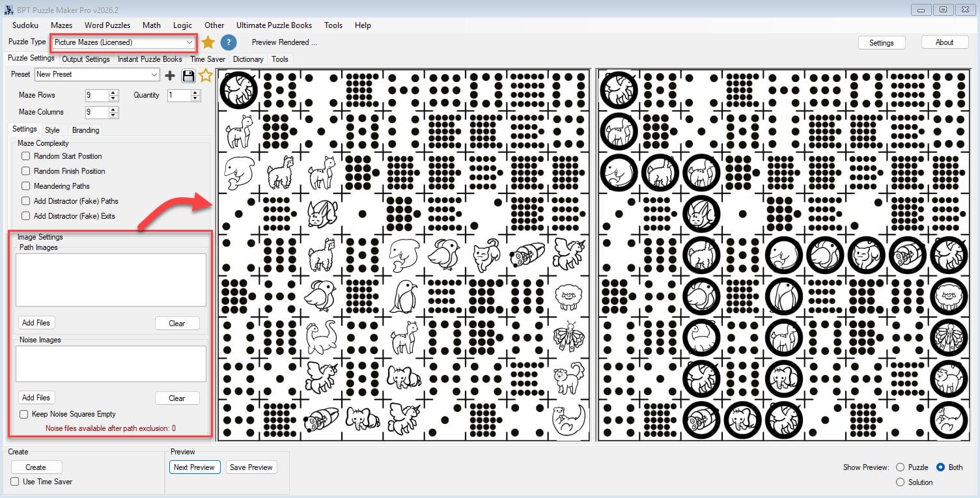The height and width of the screenshot is (498, 980).
Task: Switch to the Output Settings tab
Action: click(x=86, y=59)
